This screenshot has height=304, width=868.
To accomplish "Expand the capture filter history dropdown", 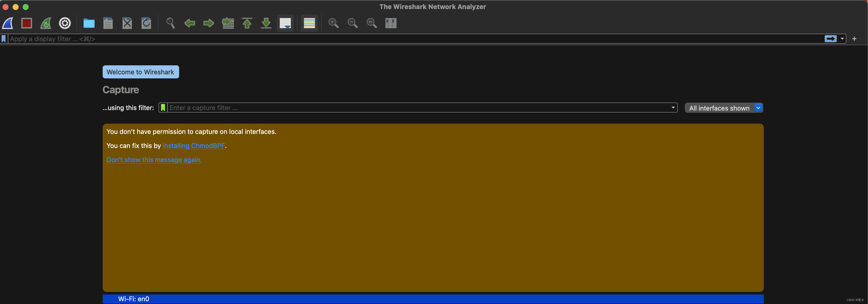I will pos(673,108).
